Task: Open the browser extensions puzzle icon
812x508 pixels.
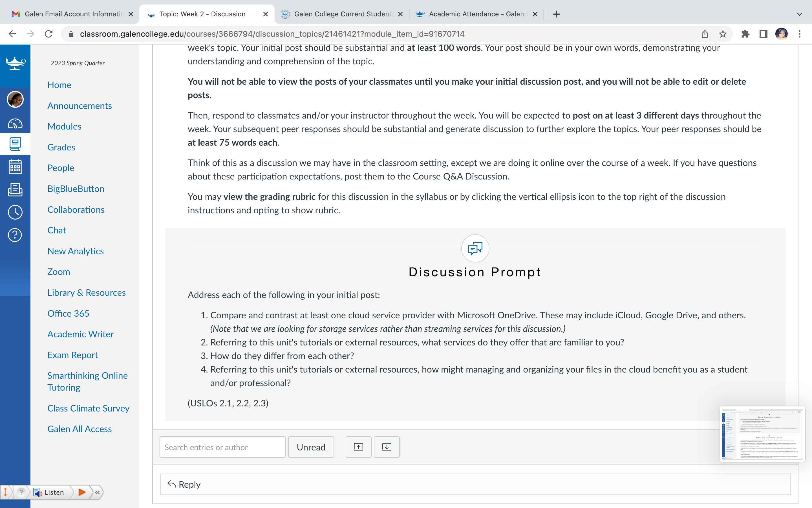Action: (745, 34)
